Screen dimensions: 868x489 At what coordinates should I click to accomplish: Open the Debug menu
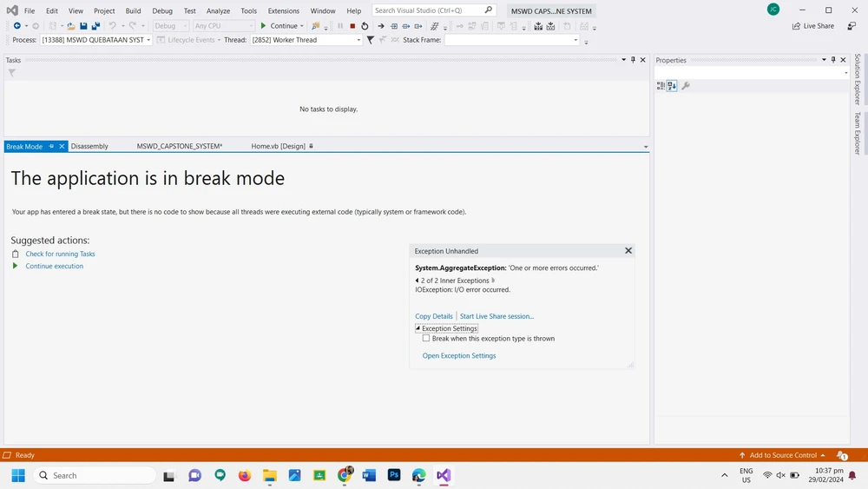click(x=162, y=11)
